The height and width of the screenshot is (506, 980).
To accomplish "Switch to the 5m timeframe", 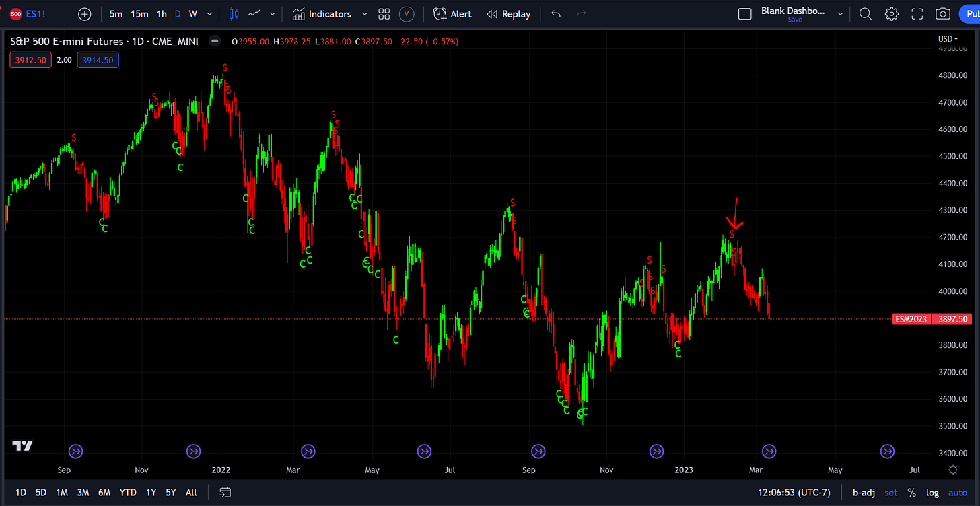I will pos(116,13).
